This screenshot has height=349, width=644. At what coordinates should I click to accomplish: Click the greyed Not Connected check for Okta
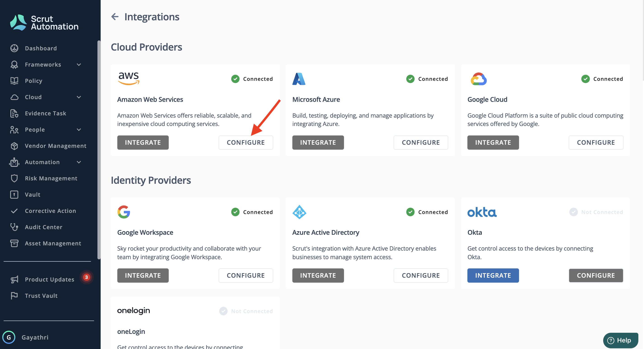click(573, 212)
